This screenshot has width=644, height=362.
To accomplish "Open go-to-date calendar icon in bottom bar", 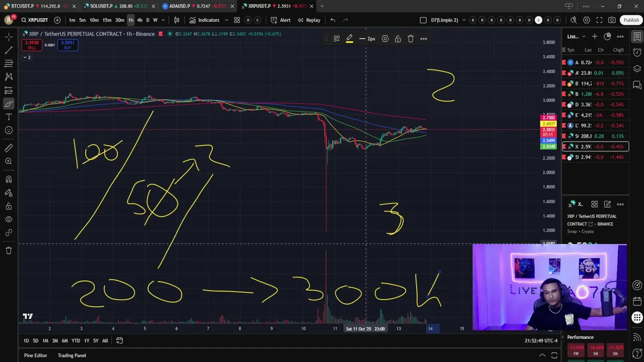I will pos(119,340).
